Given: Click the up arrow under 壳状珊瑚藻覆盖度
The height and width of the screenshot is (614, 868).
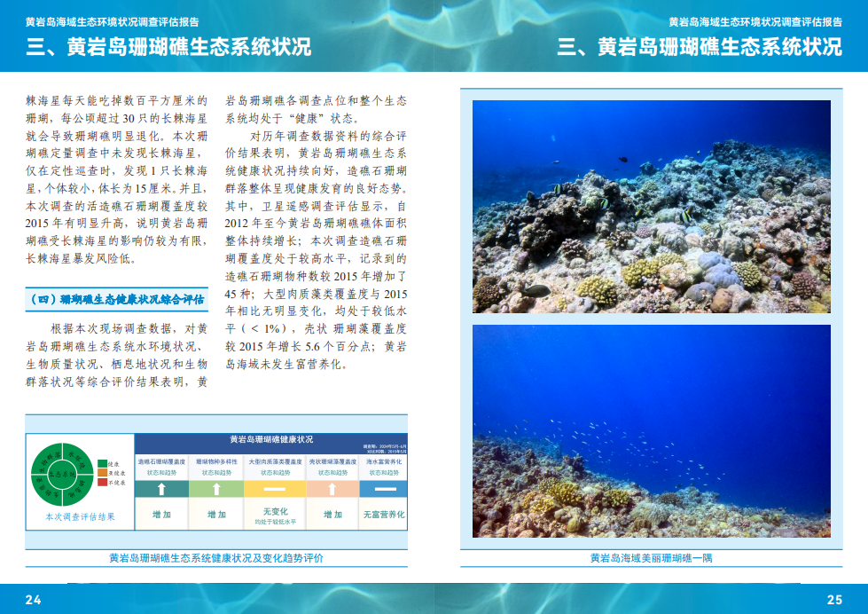Looking at the screenshot, I should [332, 489].
